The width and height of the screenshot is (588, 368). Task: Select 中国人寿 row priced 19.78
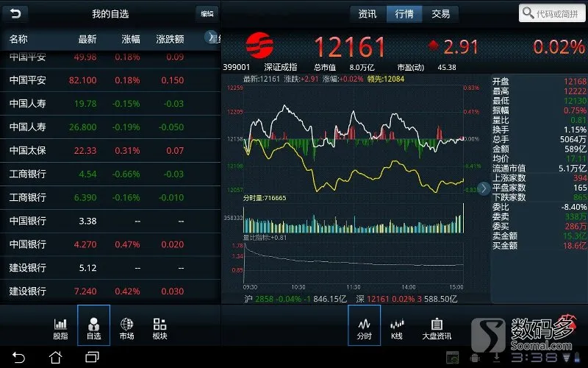pyautogui.click(x=110, y=103)
